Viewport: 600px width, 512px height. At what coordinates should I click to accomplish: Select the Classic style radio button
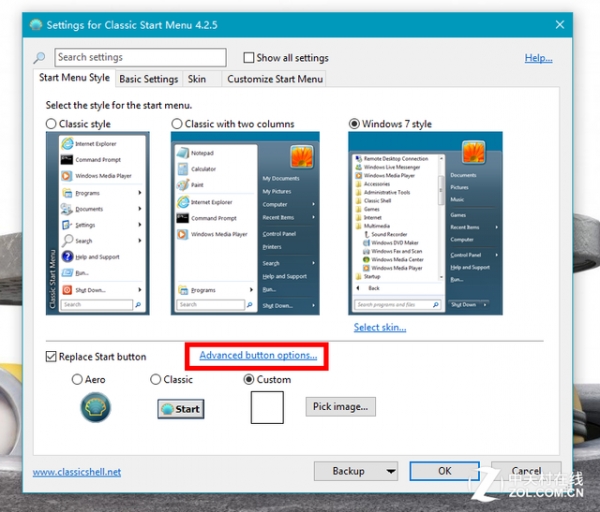click(52, 124)
